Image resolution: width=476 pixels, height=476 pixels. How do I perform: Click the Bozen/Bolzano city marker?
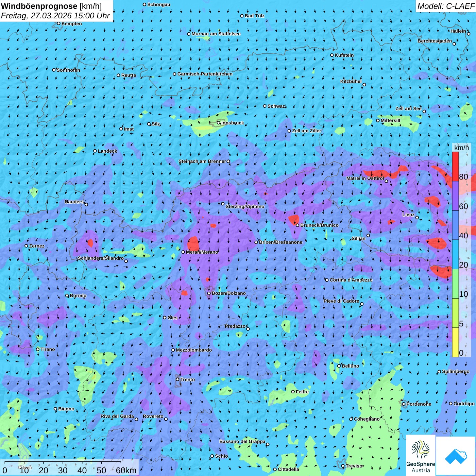pos(209,293)
